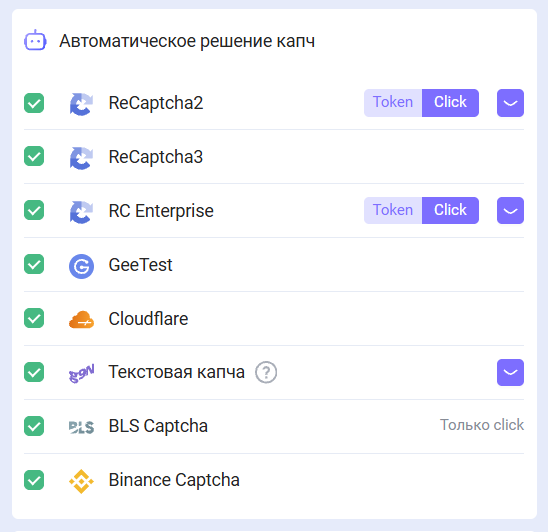Select Click mode for ReCaptcha2
548x532 pixels.
450,103
